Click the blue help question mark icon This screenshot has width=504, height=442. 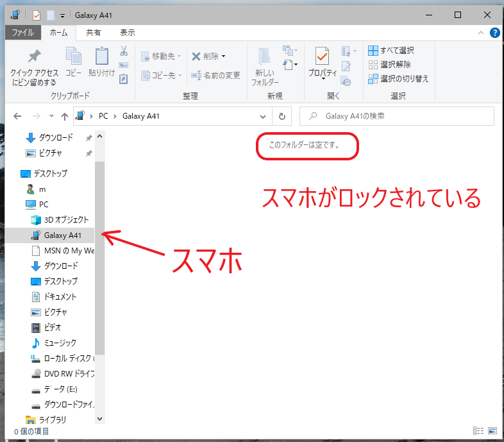tap(494, 33)
